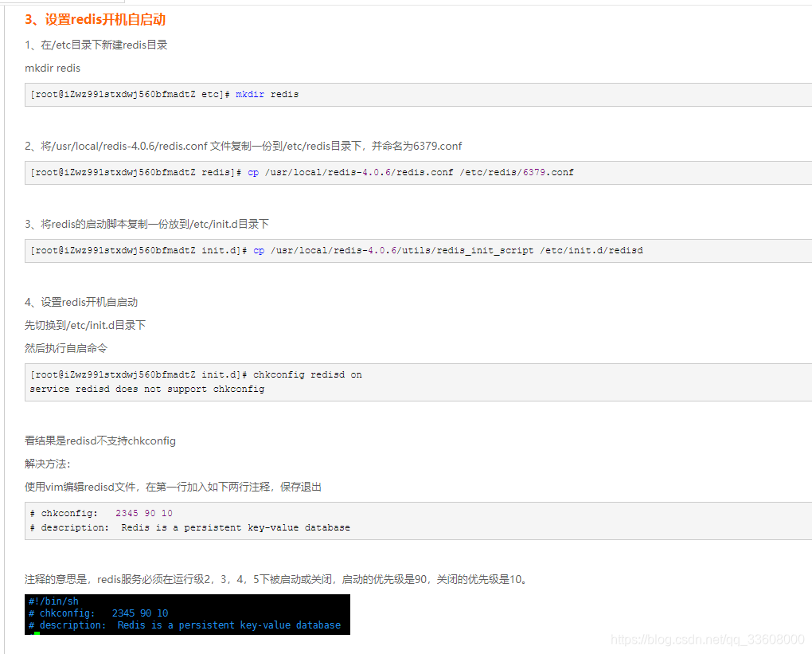Click the subheading 4、设置redis开机自启动

(81, 302)
